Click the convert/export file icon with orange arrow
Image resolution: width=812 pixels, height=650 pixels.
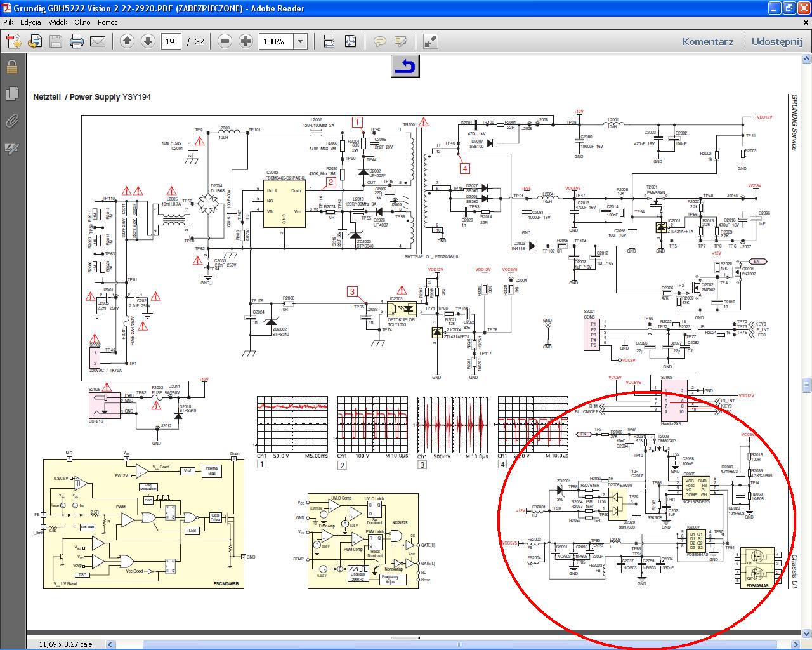(x=34, y=41)
